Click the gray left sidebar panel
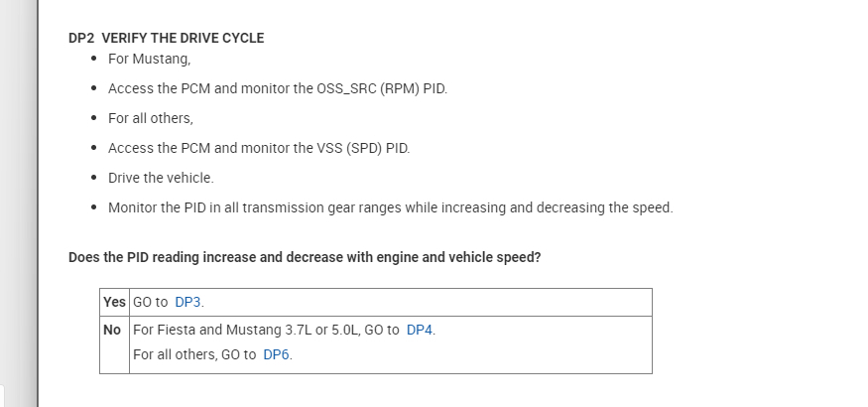Viewport: 868px width, 407px height. tap(18, 199)
